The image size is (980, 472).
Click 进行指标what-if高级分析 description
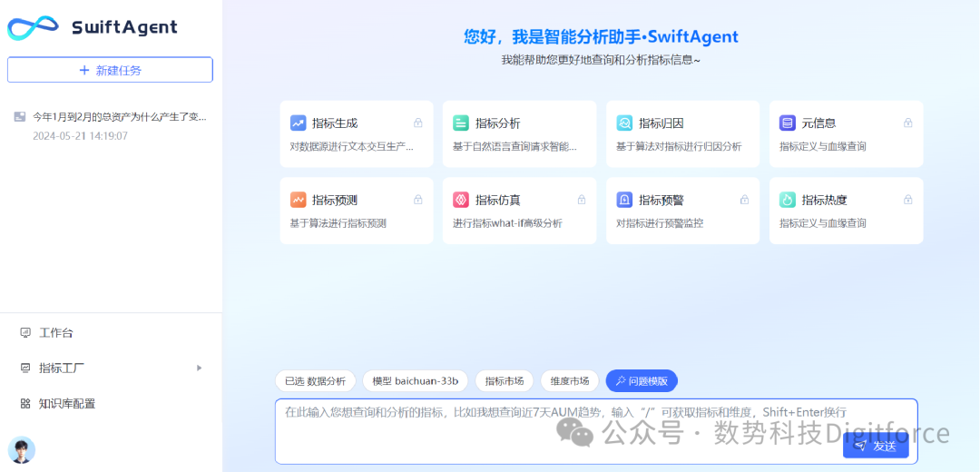507,223
